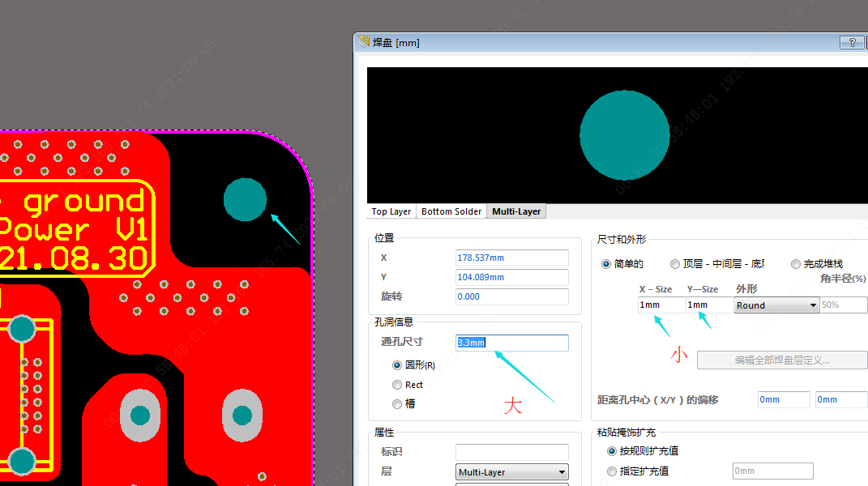The width and height of the screenshot is (868, 486).
Task: Click the teal pad preview circle
Action: (624, 134)
